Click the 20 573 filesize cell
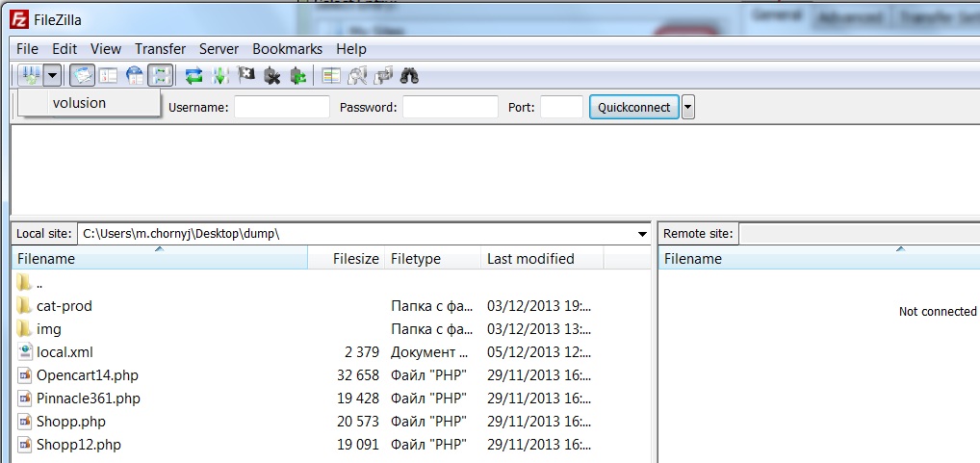The image size is (980, 463). pos(357,422)
